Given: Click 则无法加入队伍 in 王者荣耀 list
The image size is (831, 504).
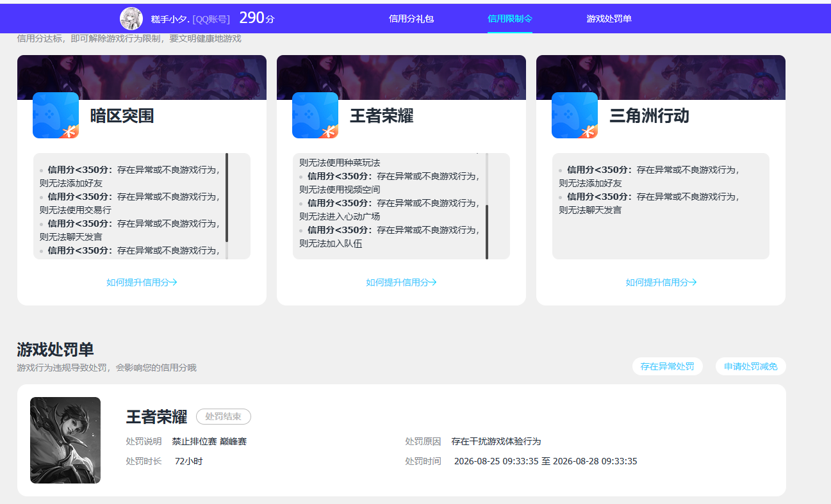Looking at the screenshot, I should [331, 243].
